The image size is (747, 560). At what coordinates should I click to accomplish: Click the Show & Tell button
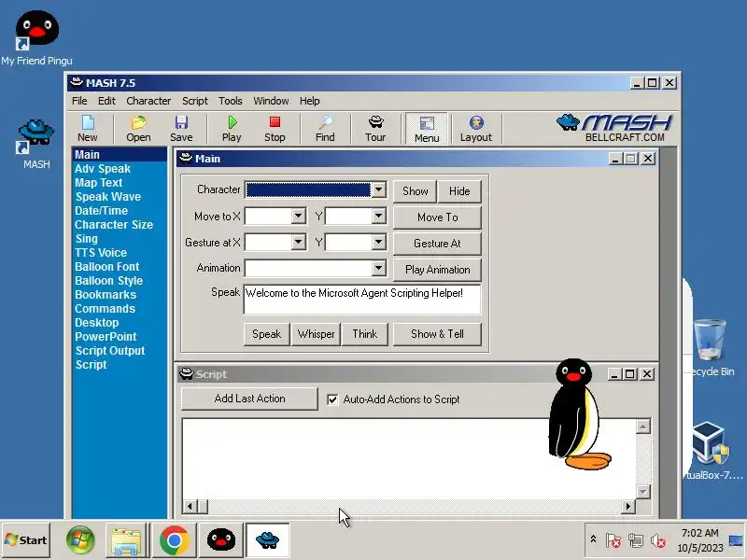click(437, 334)
